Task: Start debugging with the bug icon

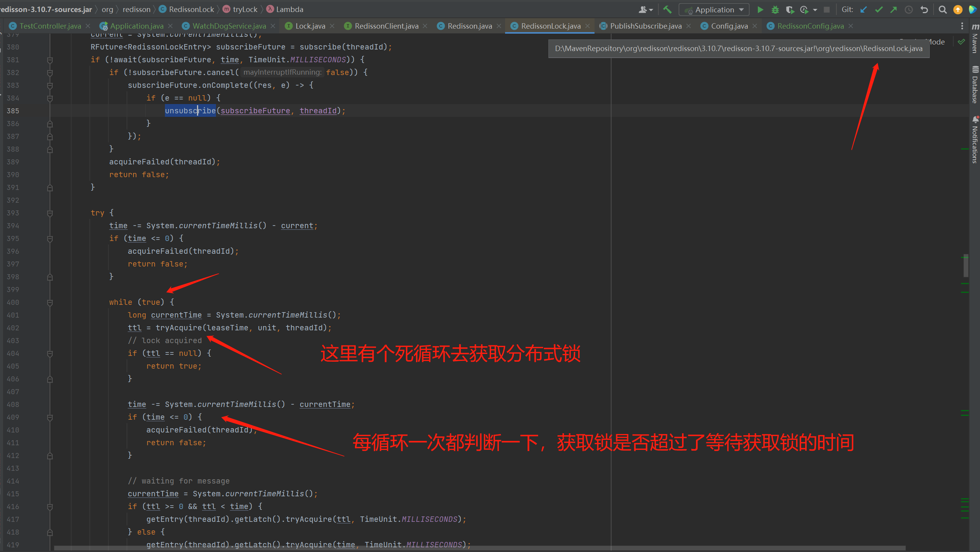Action: point(775,10)
